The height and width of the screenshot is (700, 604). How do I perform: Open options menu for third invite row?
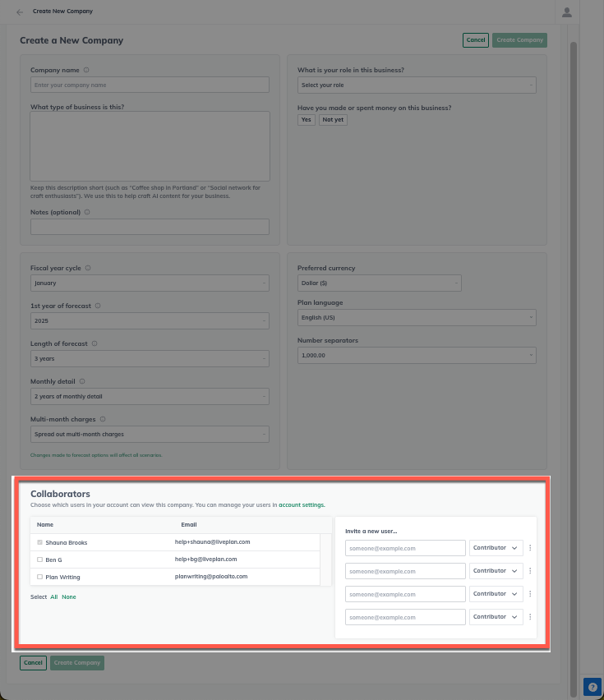coord(530,594)
